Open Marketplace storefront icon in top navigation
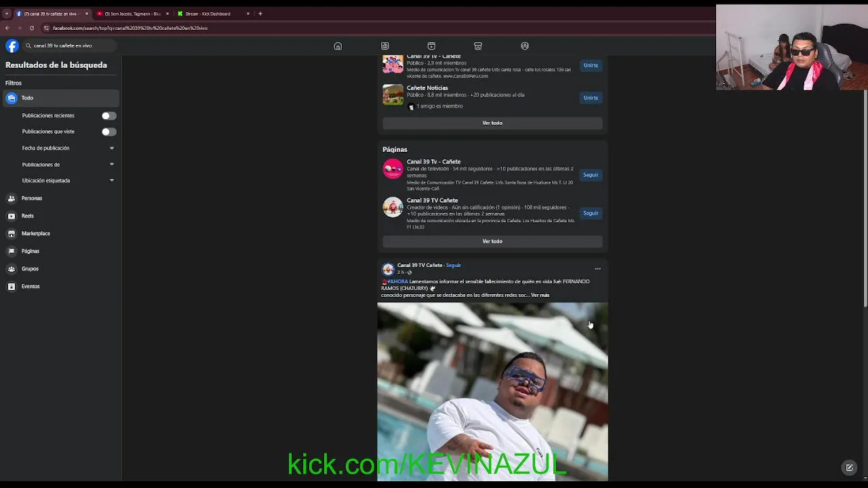 tap(478, 46)
